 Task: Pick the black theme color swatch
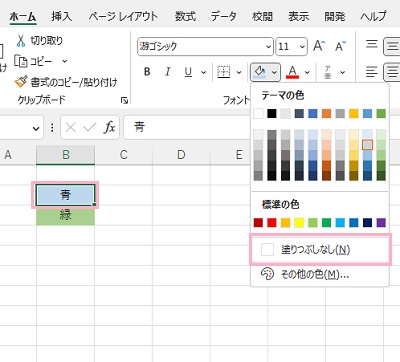(x=272, y=114)
